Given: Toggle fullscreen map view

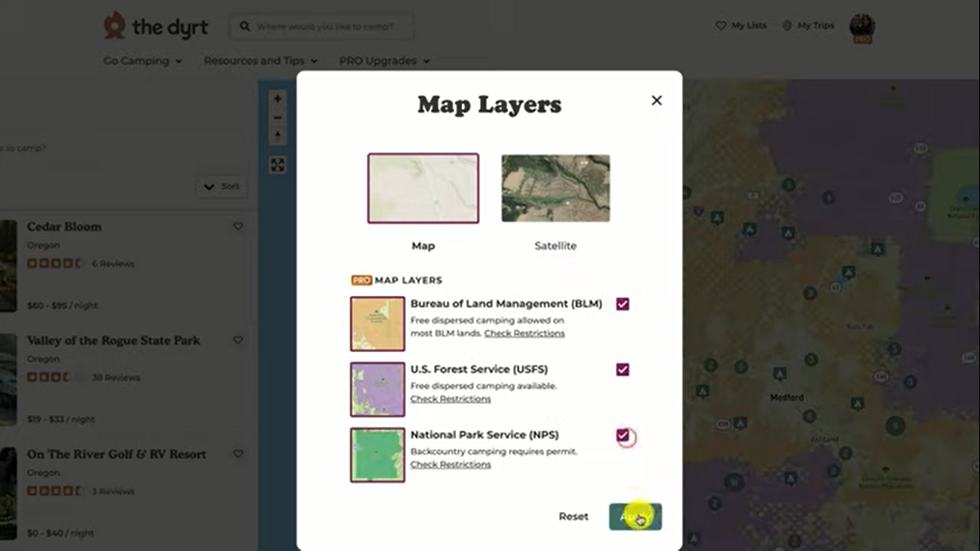Looking at the screenshot, I should click(278, 165).
